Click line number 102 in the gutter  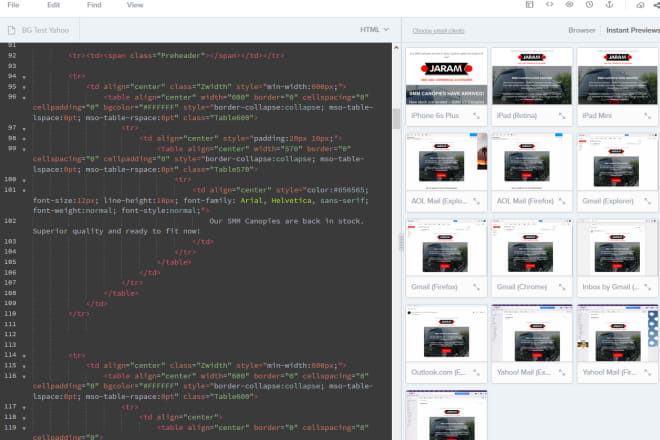point(10,221)
